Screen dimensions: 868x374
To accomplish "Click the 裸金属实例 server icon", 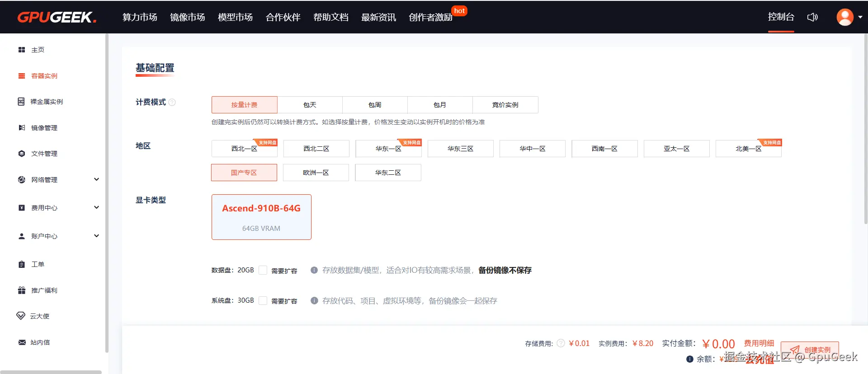I will click(x=21, y=102).
